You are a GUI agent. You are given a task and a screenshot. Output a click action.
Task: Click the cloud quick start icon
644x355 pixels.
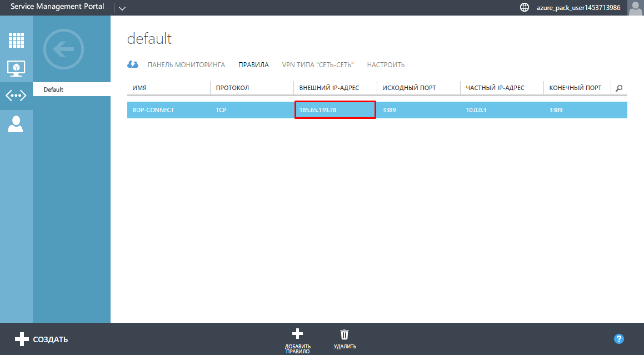pos(133,64)
